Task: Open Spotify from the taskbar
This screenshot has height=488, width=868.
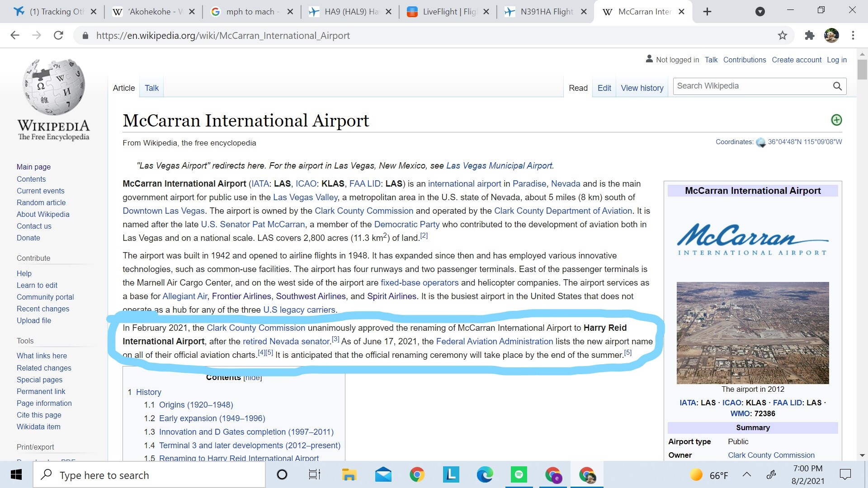Action: point(519,475)
